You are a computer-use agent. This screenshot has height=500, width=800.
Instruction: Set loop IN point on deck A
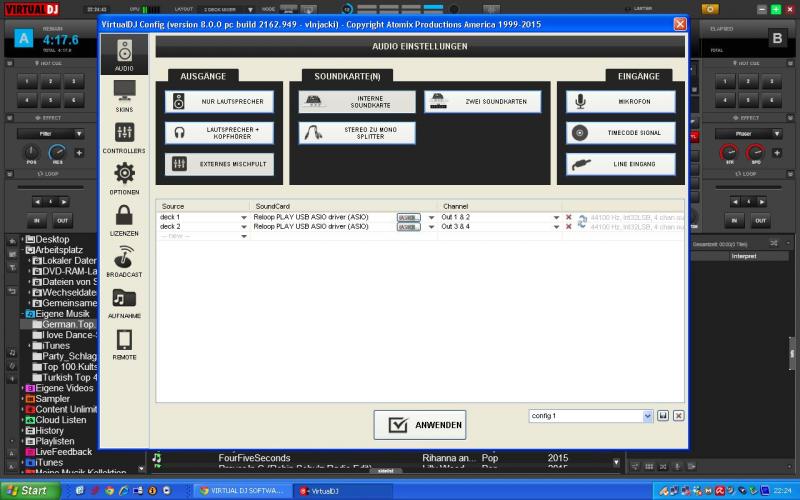(x=37, y=221)
